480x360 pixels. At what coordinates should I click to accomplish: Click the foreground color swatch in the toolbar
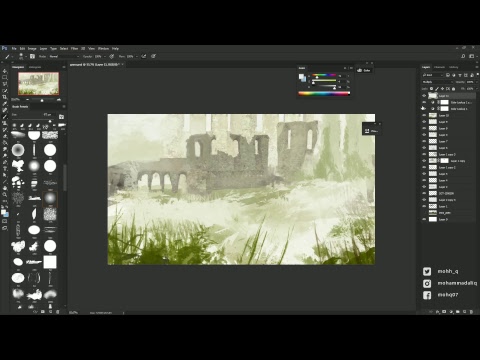pos(3,212)
